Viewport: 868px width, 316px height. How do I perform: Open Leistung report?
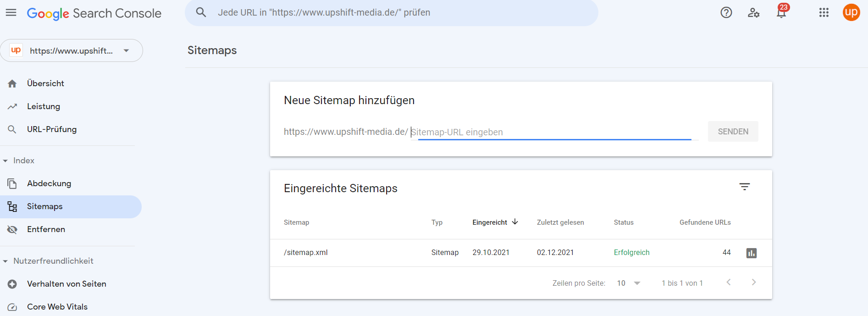(x=44, y=106)
